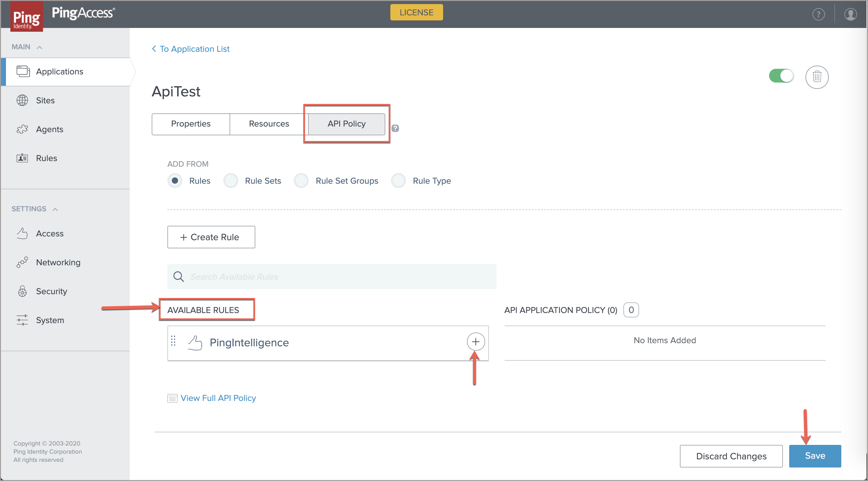Select the Rule Sets radio button
The height and width of the screenshot is (481, 868).
[x=230, y=181]
